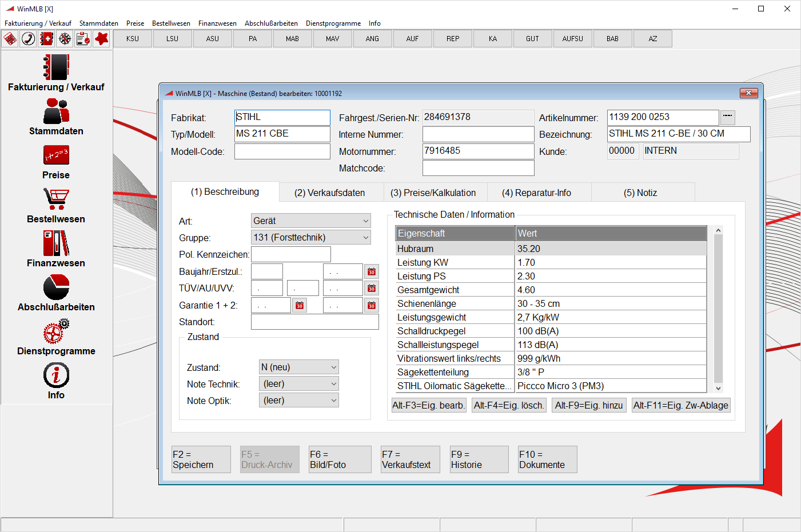This screenshot has height=532, width=801.
Task: Click Alt-F9=Eig. hinzu button
Action: point(589,405)
